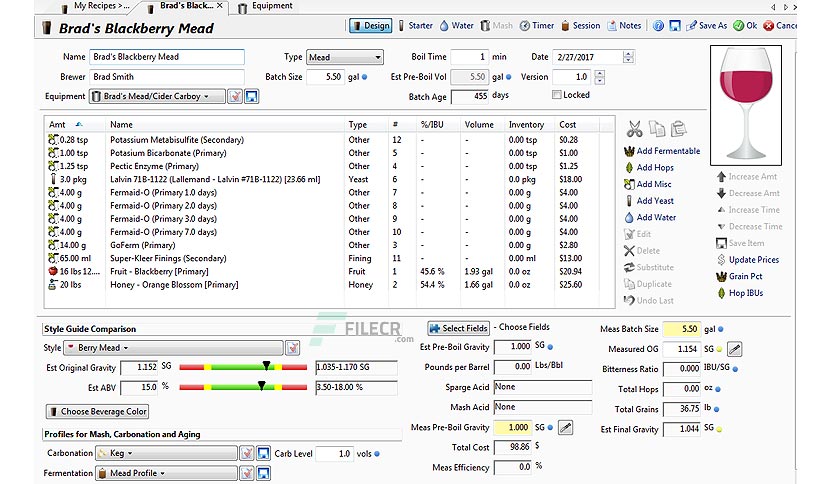Screen dimensions: 836x484
Task: Click Update Prices
Action: pos(747,260)
